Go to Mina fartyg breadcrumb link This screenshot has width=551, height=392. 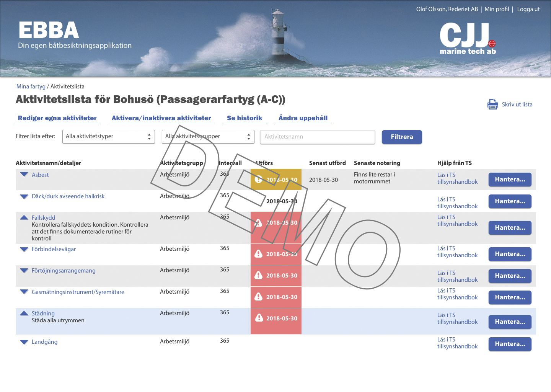pos(31,87)
